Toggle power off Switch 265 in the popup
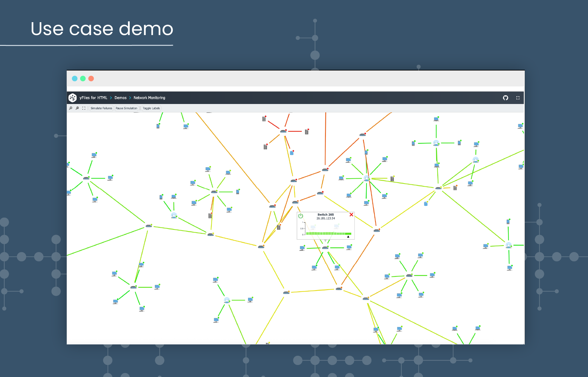 point(300,216)
